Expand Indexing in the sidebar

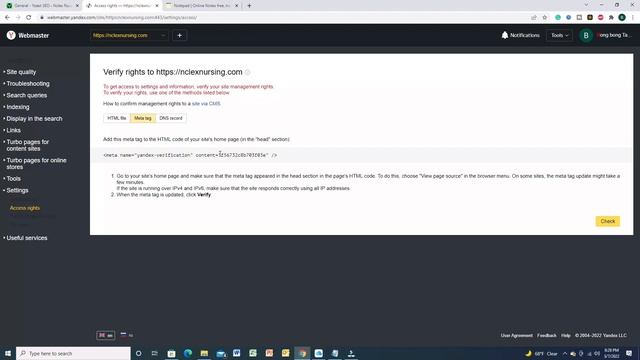coord(18,107)
